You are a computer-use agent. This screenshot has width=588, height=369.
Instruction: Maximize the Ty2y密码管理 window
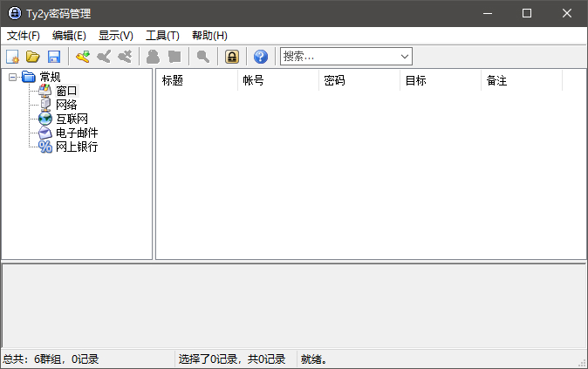point(527,13)
